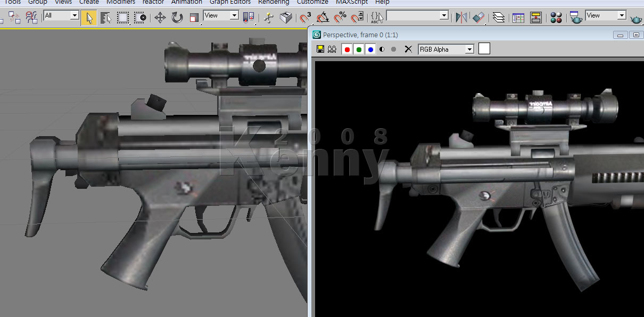Toggle Spinner Snap magnet

(357, 18)
